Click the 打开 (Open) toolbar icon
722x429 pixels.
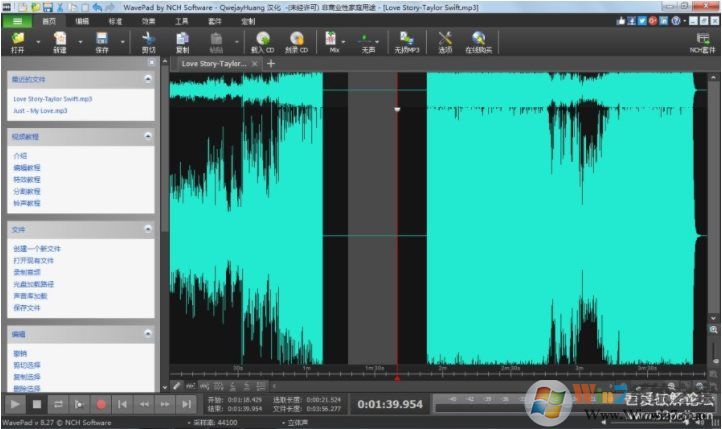point(18,39)
